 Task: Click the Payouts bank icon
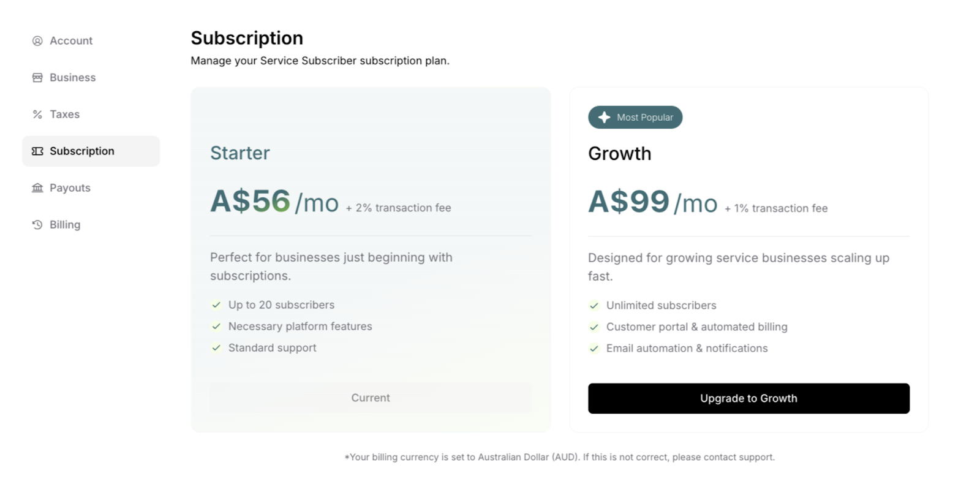[x=37, y=188]
